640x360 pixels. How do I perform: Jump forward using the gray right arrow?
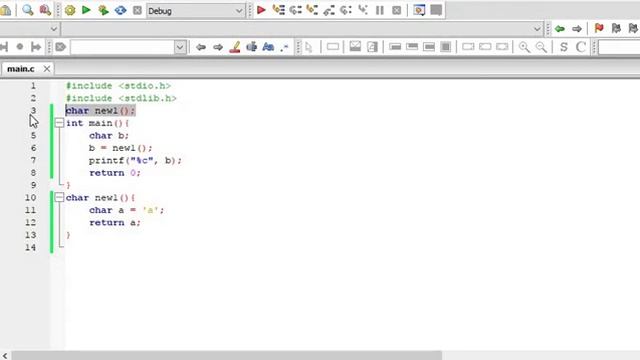[x=577, y=29]
